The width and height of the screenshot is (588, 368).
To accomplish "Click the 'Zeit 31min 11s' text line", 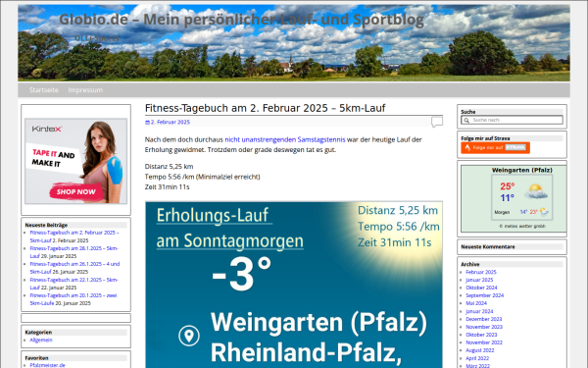I will 167,187.
